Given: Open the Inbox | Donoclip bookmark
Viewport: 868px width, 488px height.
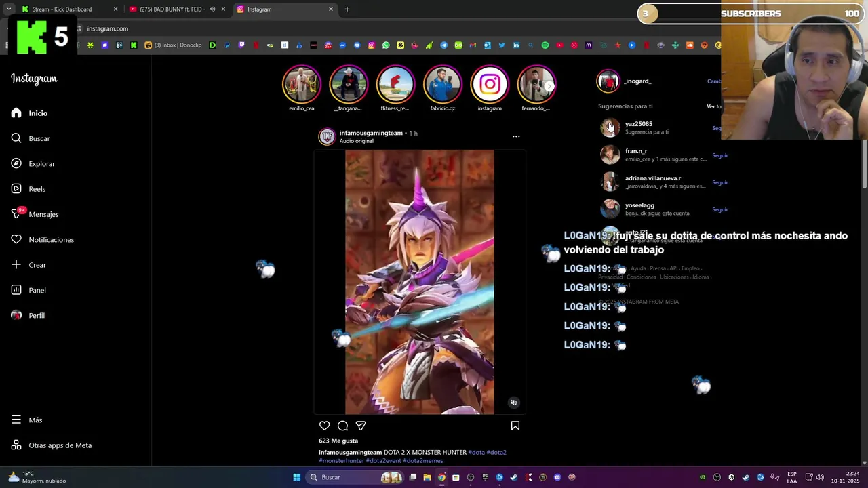Looking at the screenshot, I should [x=174, y=45].
